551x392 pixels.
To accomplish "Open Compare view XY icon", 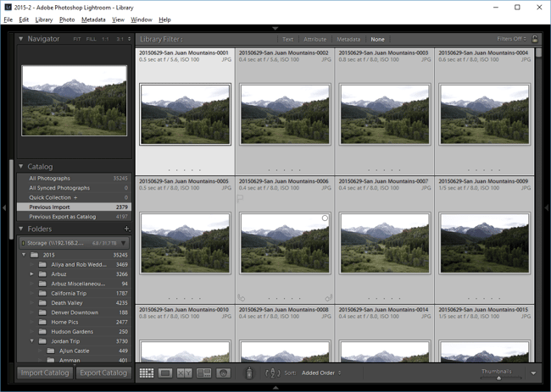I will 185,373.
